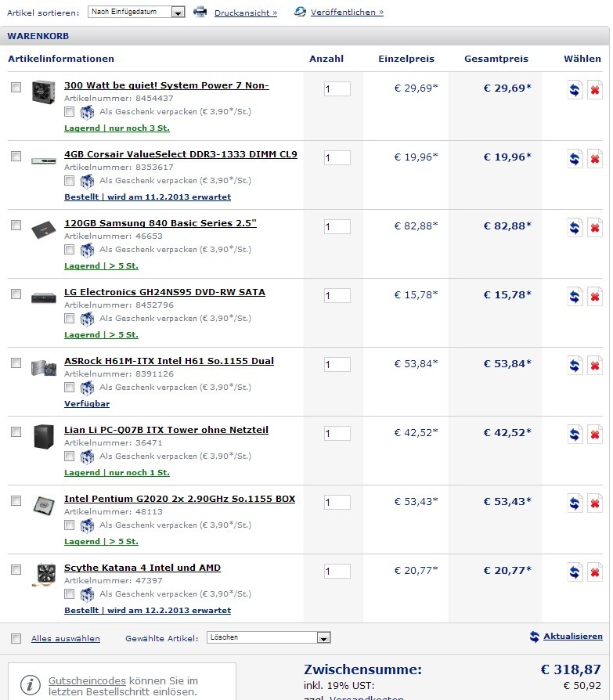
Task: Refresh quantity for Samsung 840 SSD row
Action: point(575,228)
